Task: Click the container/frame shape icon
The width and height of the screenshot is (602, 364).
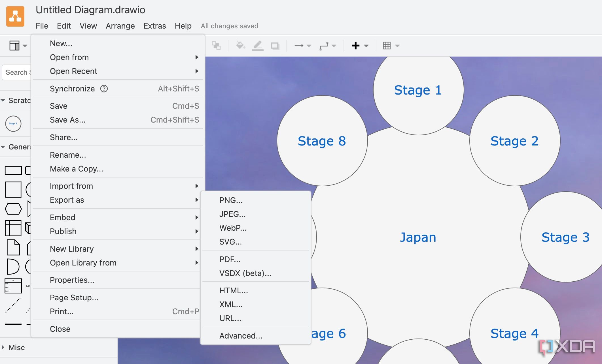Action: point(12,228)
